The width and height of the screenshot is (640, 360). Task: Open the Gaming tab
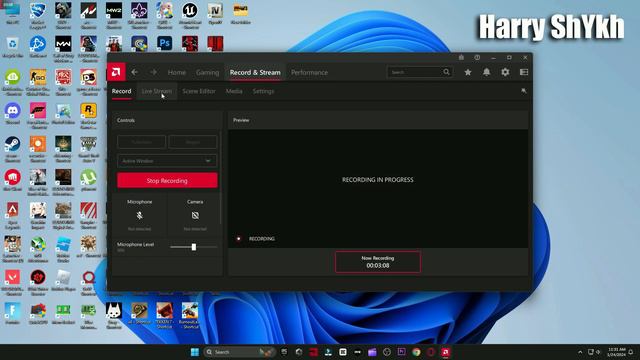click(207, 72)
